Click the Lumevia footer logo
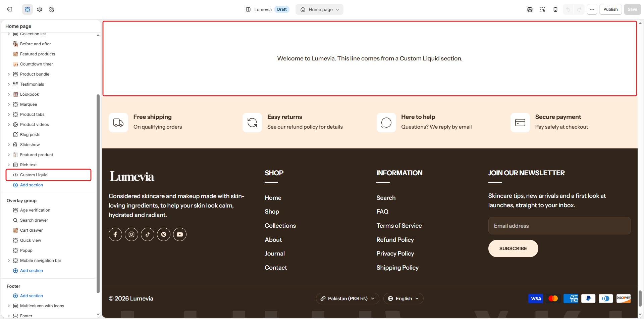 click(x=132, y=177)
